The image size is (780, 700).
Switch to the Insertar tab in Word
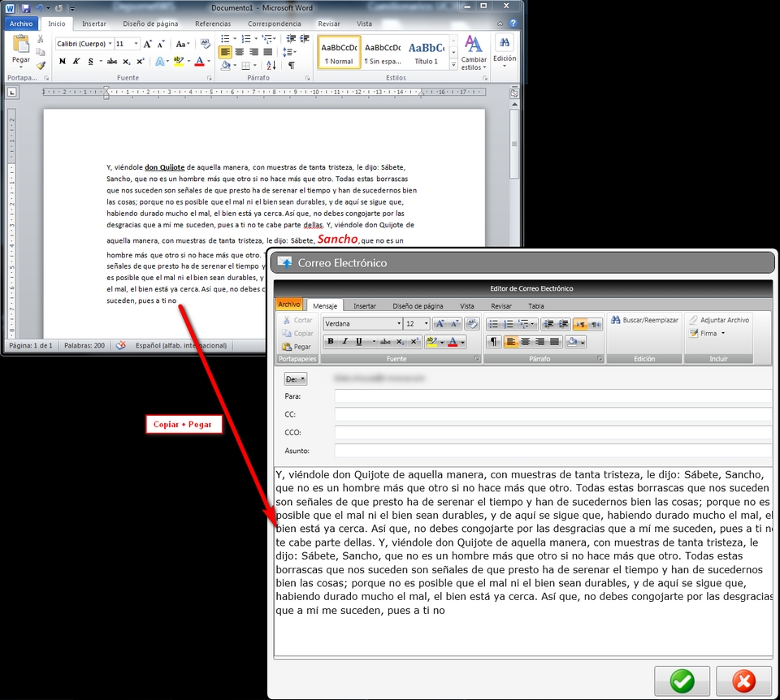(94, 24)
